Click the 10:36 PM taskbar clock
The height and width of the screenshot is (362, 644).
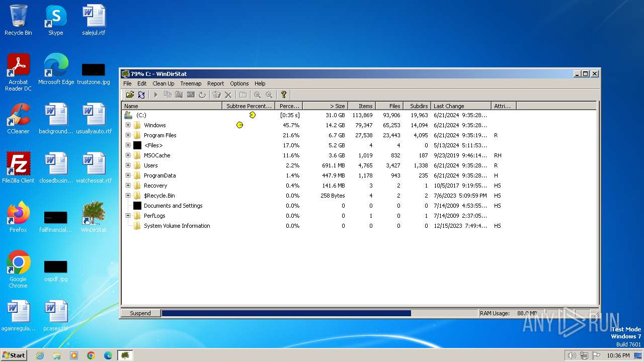coord(618,355)
